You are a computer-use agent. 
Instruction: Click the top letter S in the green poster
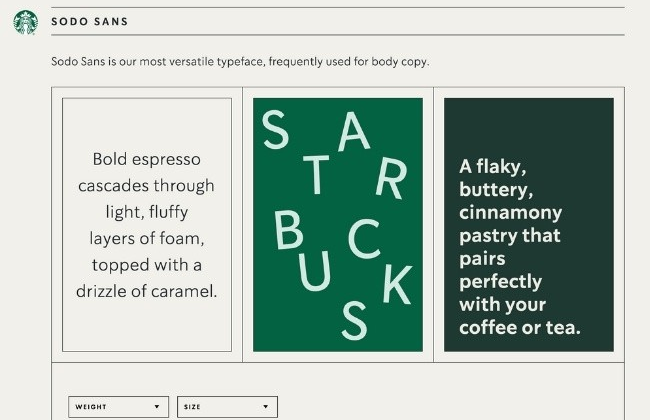click(275, 129)
